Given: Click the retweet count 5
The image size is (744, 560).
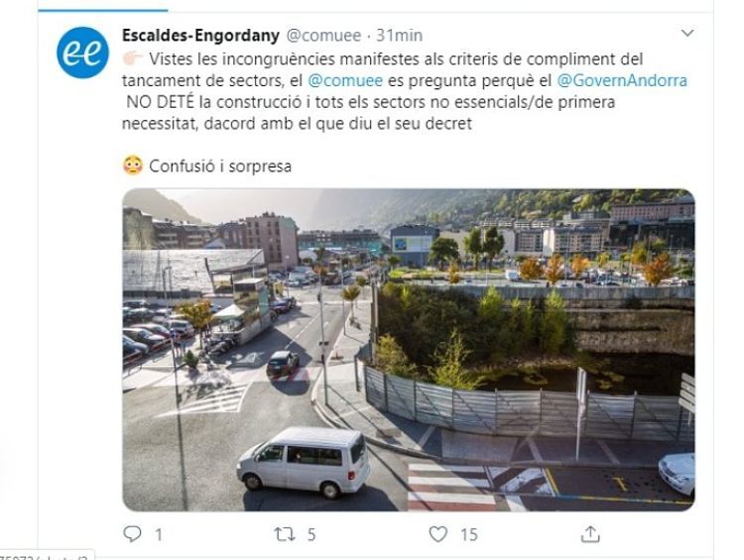Looking at the screenshot, I should point(311,535).
